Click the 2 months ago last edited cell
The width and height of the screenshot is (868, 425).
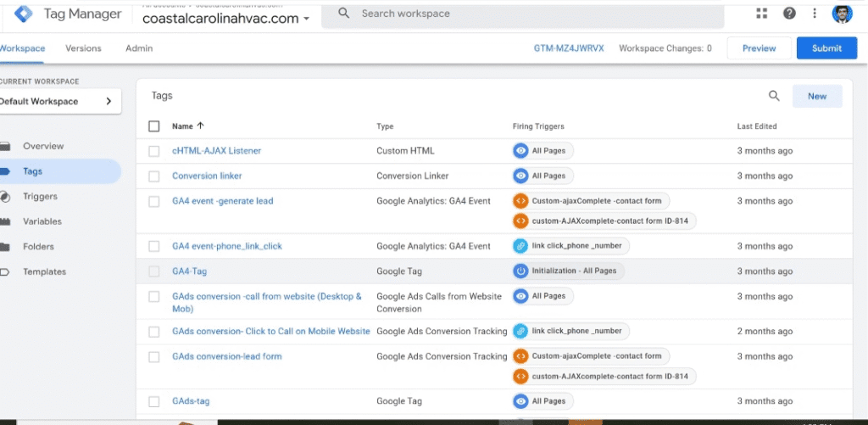[x=765, y=332]
